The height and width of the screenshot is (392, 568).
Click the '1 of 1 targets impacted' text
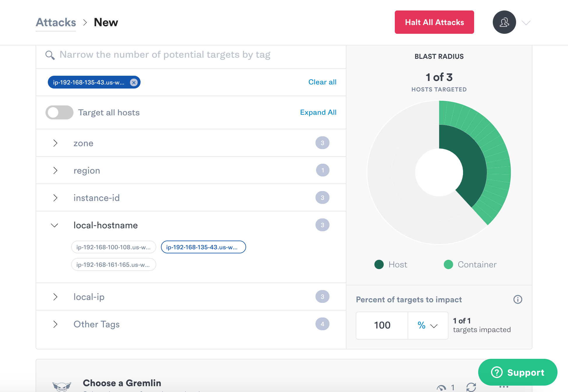[482, 325]
